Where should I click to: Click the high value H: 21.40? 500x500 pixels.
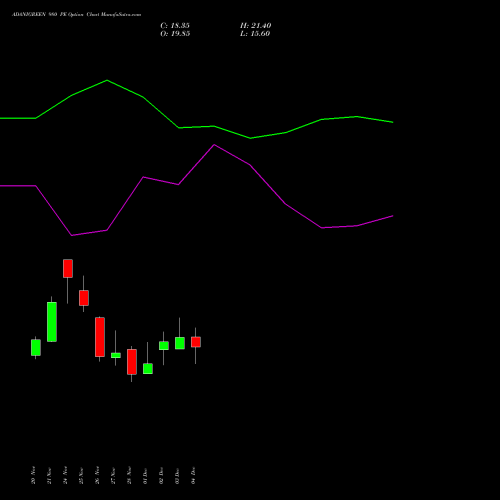pos(255,26)
